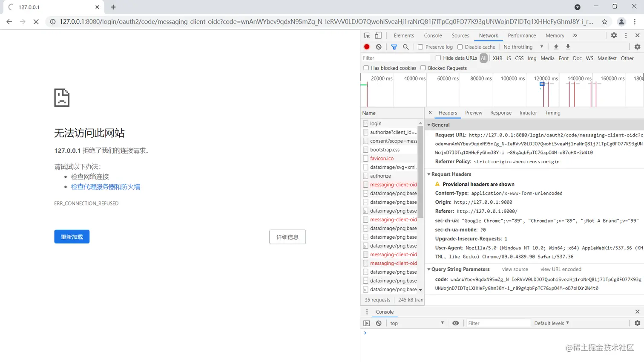This screenshot has width=644, height=362.
Task: Open the Performance tab
Action: [522, 35]
